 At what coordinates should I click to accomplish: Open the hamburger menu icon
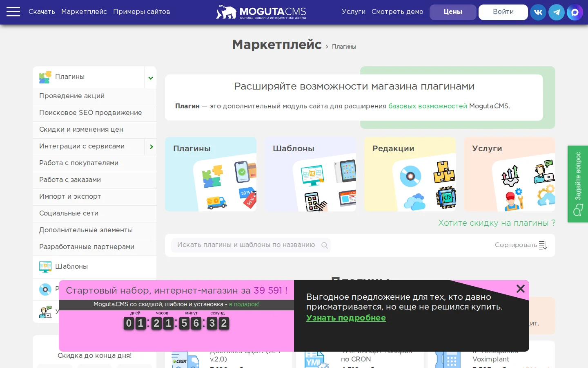[x=13, y=11]
